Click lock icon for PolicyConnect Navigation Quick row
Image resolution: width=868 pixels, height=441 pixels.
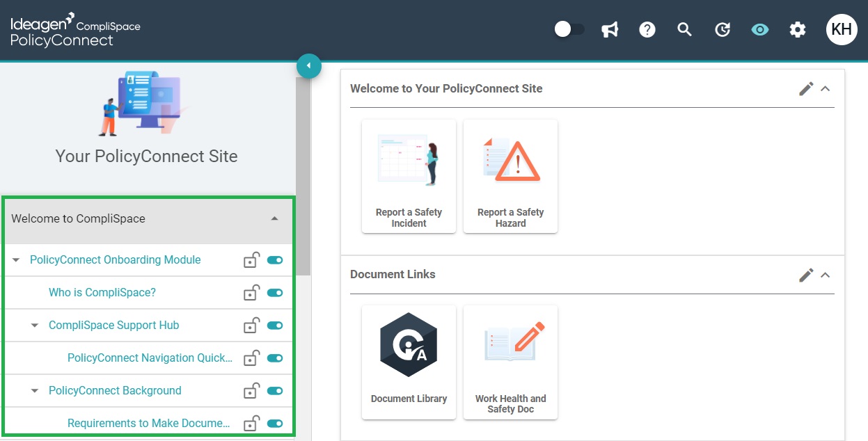click(251, 358)
